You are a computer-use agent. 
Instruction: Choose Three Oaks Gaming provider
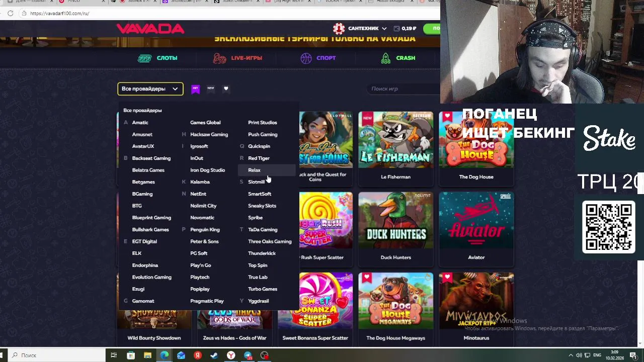[270, 241]
